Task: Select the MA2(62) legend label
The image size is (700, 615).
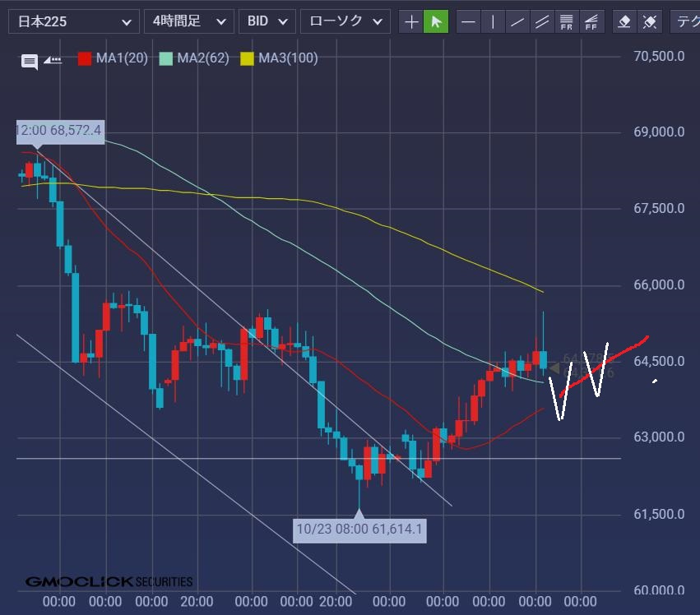Action: click(203, 58)
